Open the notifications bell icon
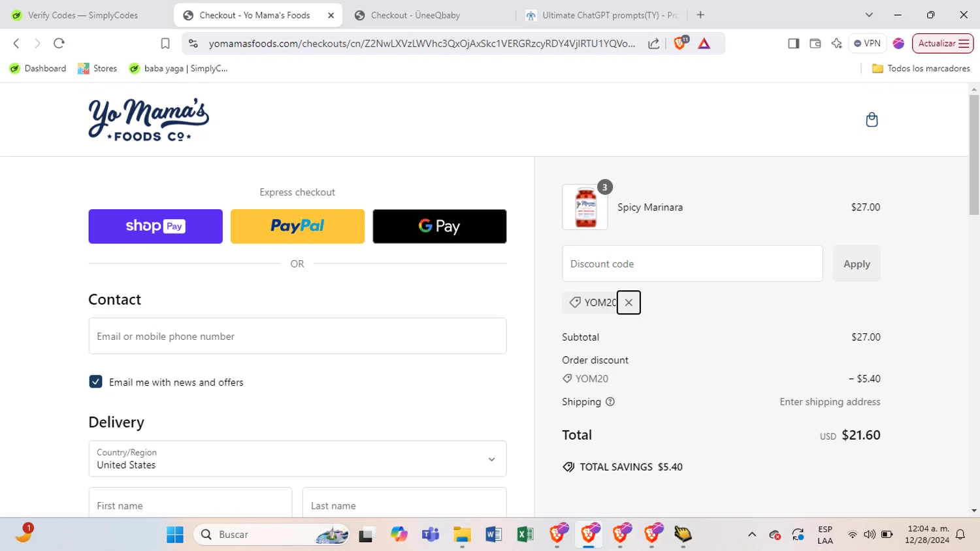Screen dimensions: 980x551 pyautogui.click(x=960, y=535)
